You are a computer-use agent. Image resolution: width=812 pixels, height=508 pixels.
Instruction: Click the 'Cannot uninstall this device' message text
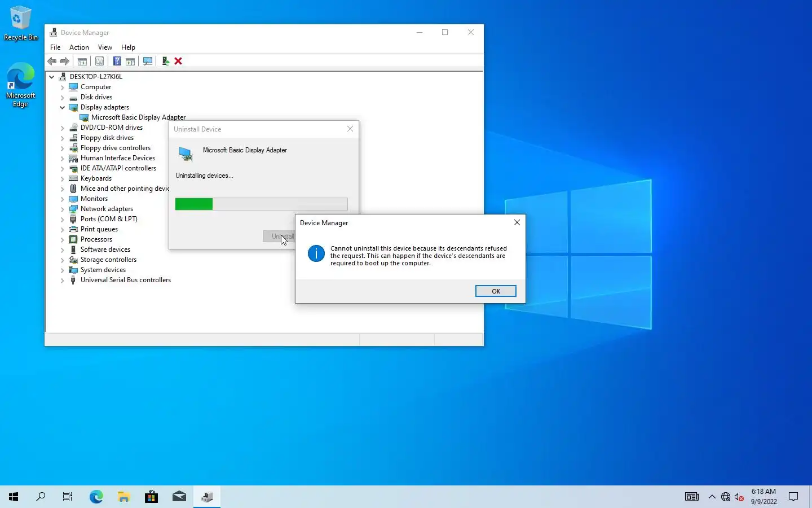(418, 256)
